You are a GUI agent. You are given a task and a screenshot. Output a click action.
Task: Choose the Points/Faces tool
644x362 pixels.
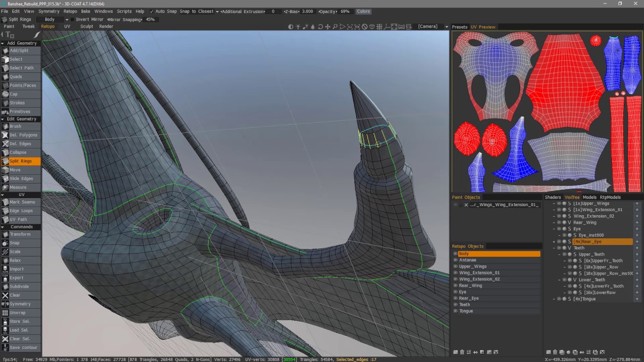21,85
